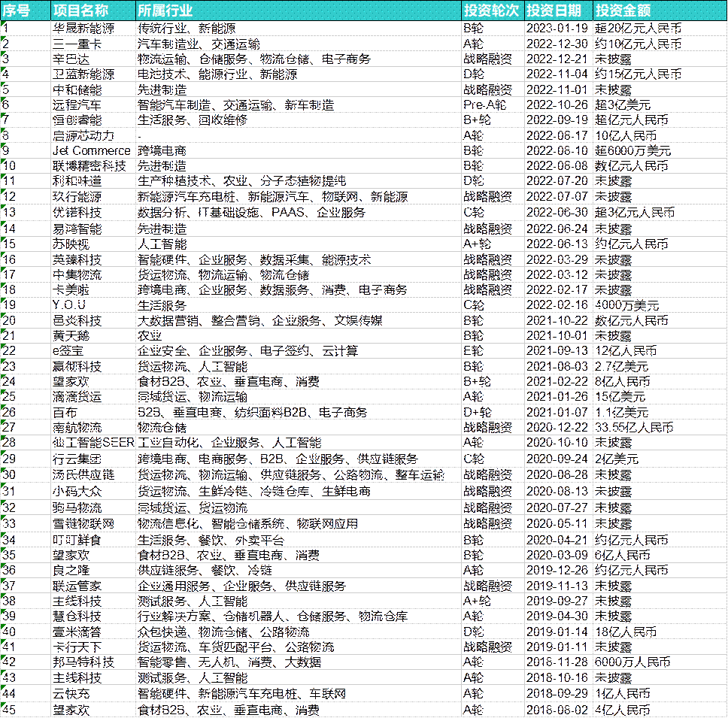Click the date 2021-09-13

point(557,351)
